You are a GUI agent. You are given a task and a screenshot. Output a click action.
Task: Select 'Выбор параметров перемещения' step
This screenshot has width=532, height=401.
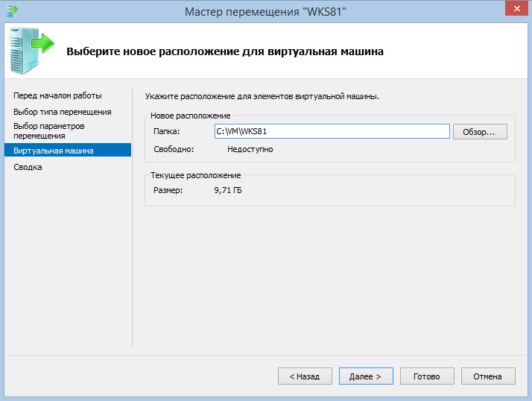pyautogui.click(x=49, y=130)
